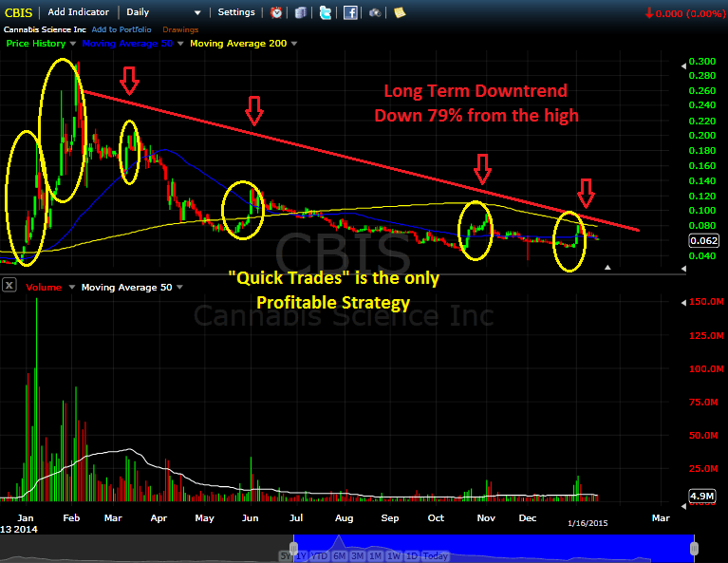
Task: Expand the Daily interval dropdown
Action: point(197,12)
